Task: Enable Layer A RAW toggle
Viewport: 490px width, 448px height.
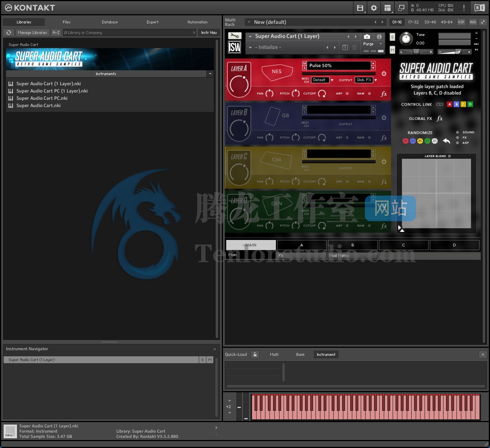Action: pos(370,94)
